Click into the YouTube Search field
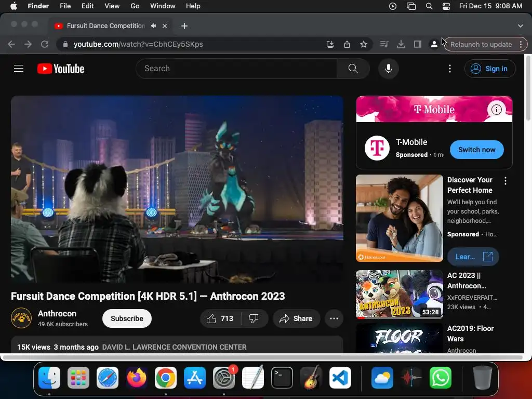Screen dimensions: 532x399 click(236, 69)
